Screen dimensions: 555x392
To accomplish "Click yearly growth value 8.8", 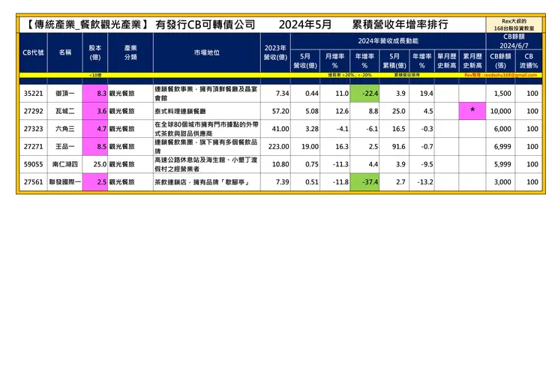I will [x=373, y=111].
